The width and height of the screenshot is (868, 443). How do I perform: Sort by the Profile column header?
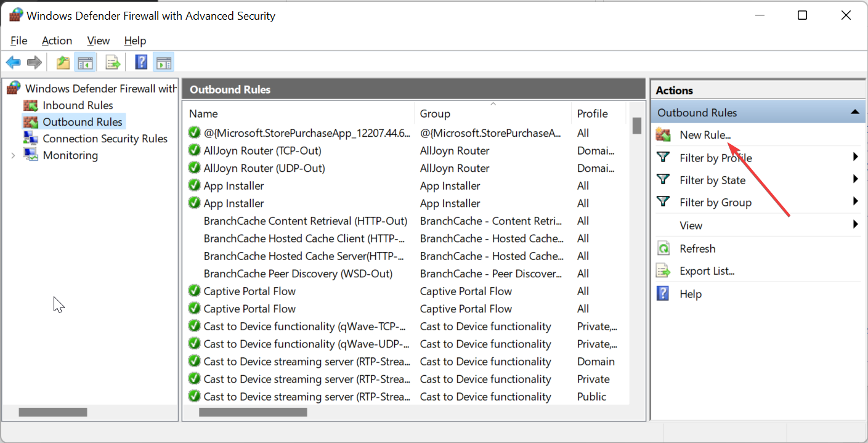[x=598, y=113]
